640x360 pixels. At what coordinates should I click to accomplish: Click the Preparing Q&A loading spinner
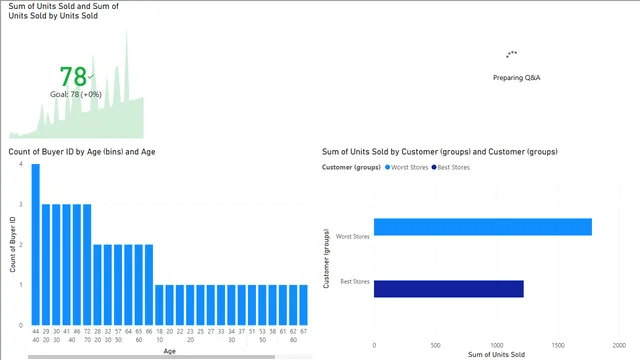[512, 54]
